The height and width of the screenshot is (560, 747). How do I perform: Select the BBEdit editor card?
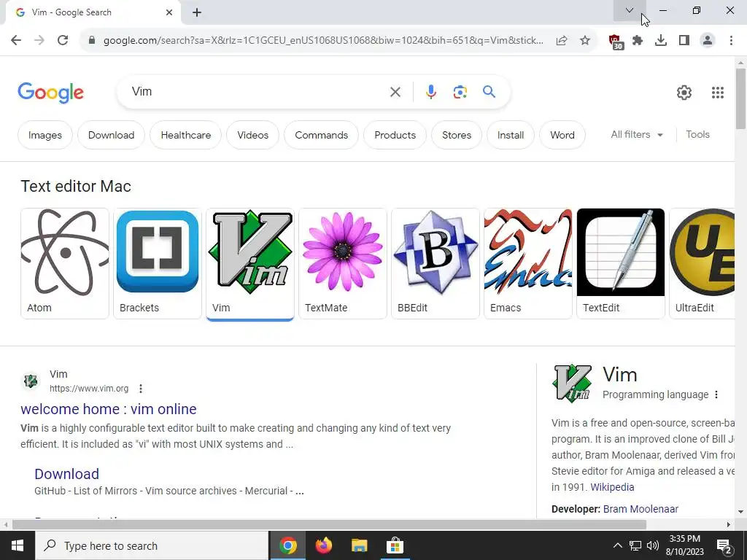tap(435, 263)
